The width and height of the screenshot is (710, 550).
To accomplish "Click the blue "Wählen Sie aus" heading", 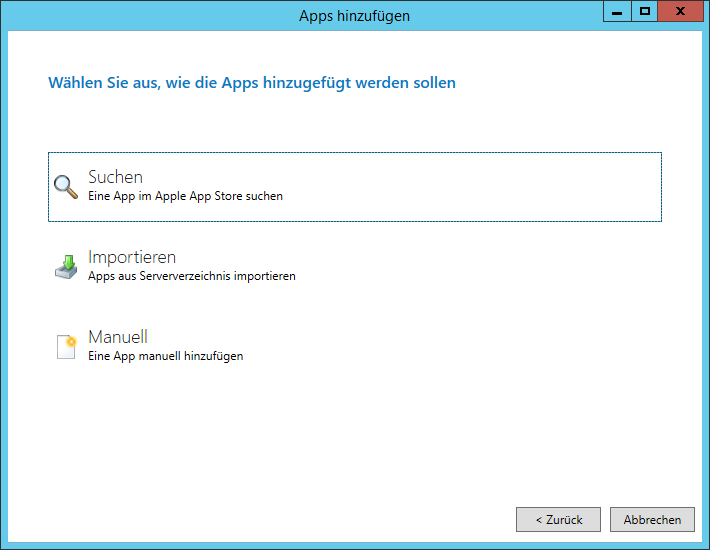I will [251, 83].
